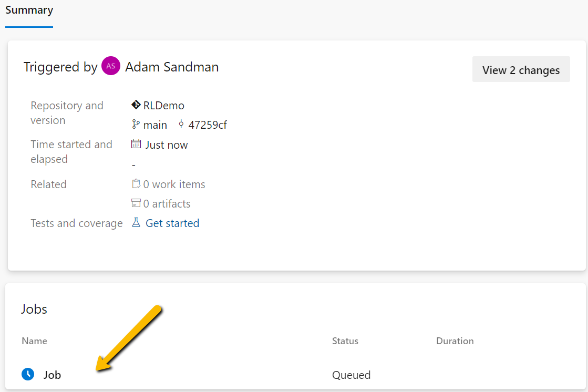This screenshot has width=588, height=392.
Task: Select the main branch name
Action: (x=155, y=125)
